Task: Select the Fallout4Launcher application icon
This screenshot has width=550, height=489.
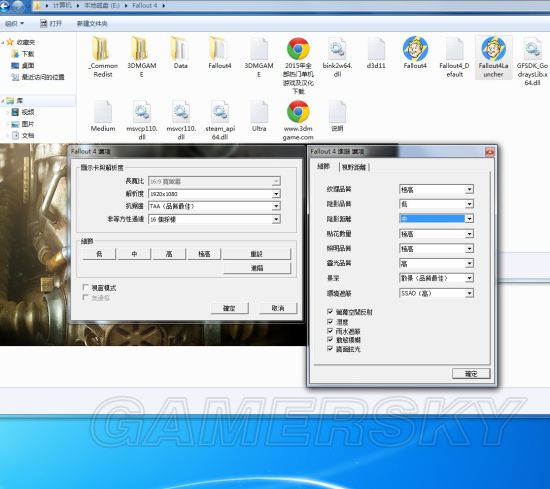Action: coord(493,58)
